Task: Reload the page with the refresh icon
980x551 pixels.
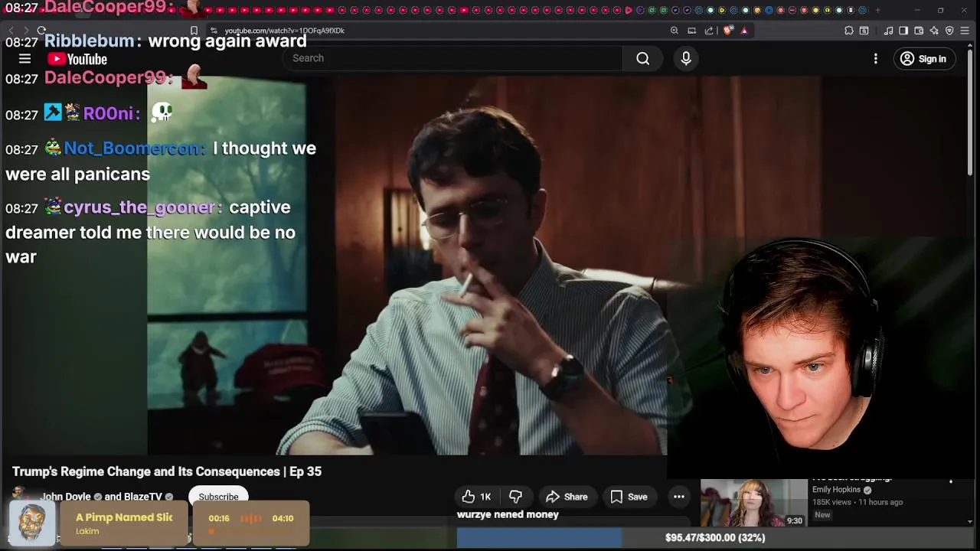Action: point(41,31)
